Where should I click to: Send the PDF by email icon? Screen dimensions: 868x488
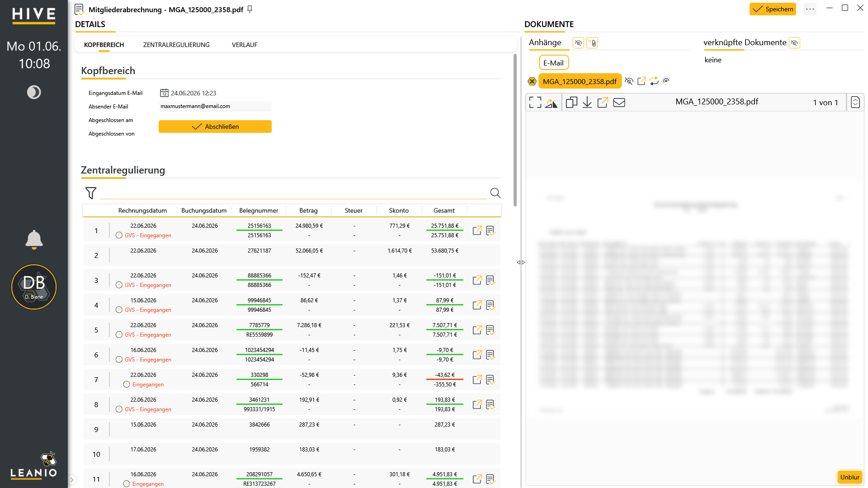619,103
